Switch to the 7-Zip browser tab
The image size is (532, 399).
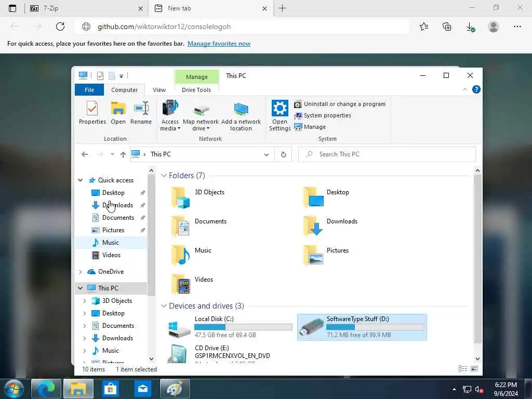point(87,8)
